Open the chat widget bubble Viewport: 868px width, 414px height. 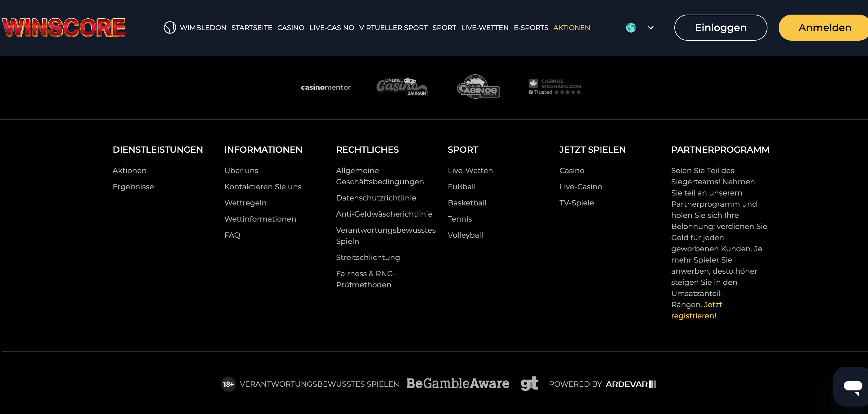[x=851, y=386]
